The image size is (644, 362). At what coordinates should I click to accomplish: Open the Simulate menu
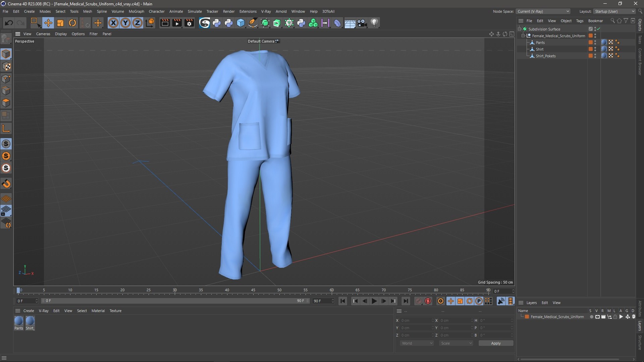[x=195, y=11]
